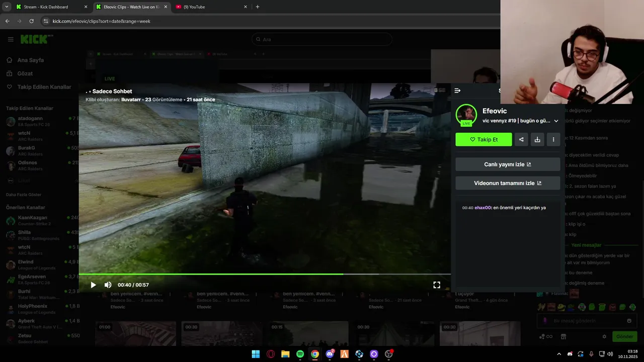Show hidden system tray icons
Screen dimensions: 644x362
pos(559,354)
